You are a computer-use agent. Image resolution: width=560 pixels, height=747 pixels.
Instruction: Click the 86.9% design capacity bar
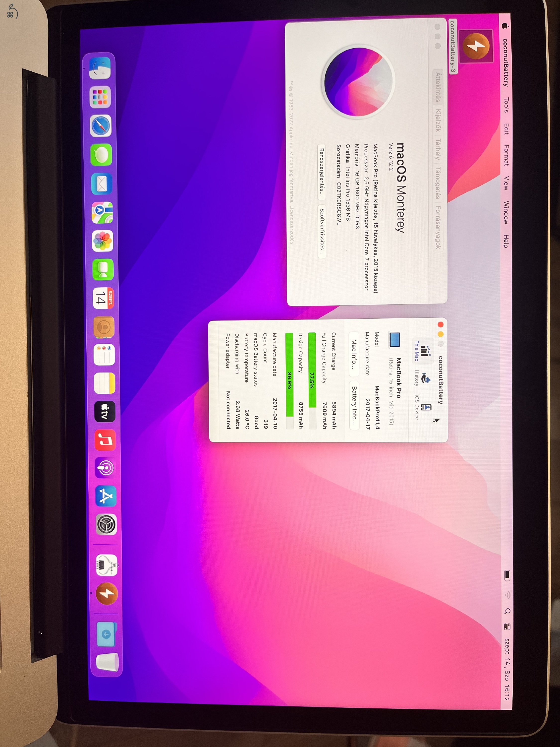[289, 380]
